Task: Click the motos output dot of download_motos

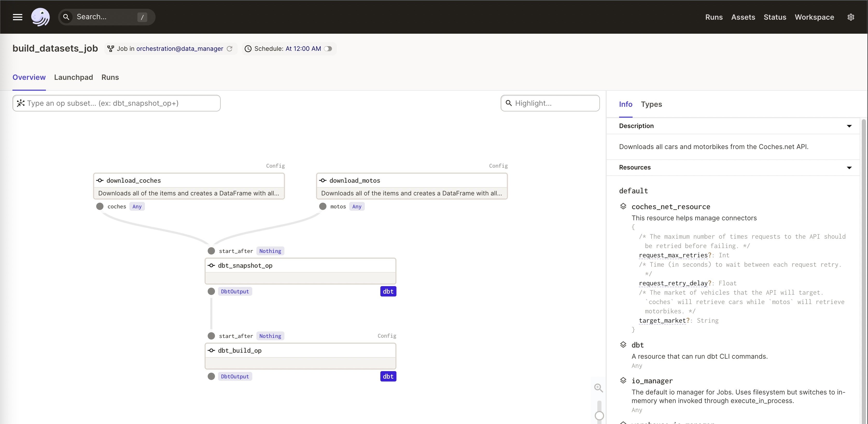Action: tap(323, 207)
